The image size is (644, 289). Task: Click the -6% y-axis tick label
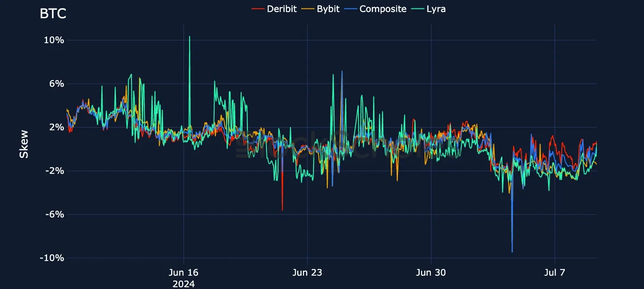coord(56,214)
